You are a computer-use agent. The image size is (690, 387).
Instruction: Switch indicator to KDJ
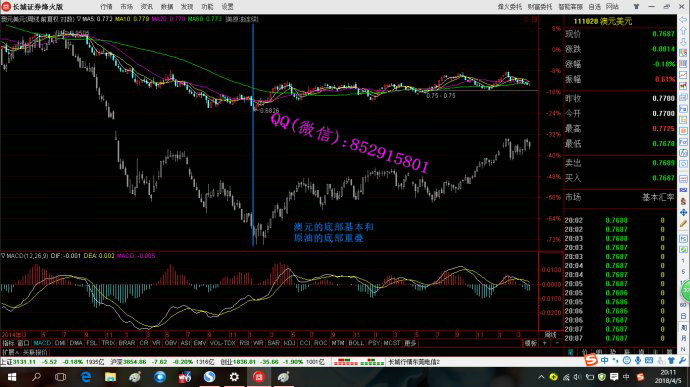(x=289, y=343)
